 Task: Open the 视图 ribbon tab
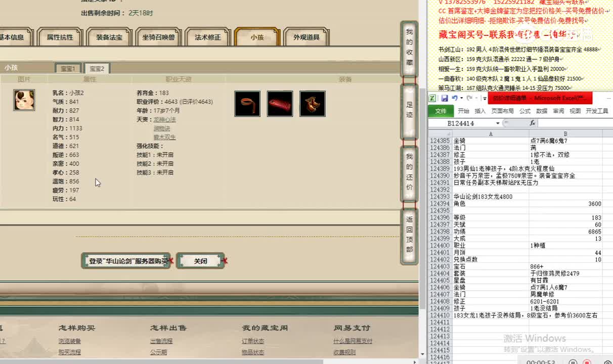(x=575, y=111)
